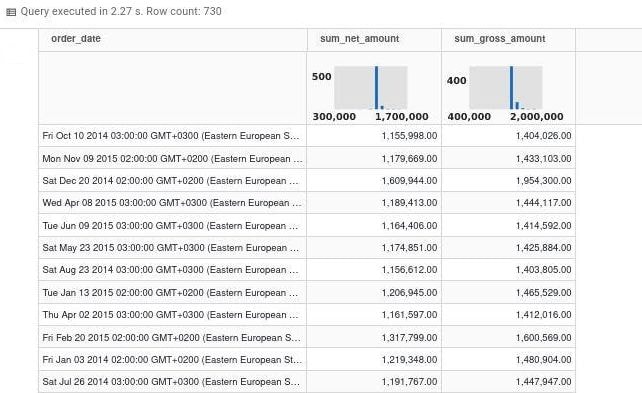Select the query status text 'Row count: 730'
Viewport: 642px width, 393px height.
coord(184,11)
